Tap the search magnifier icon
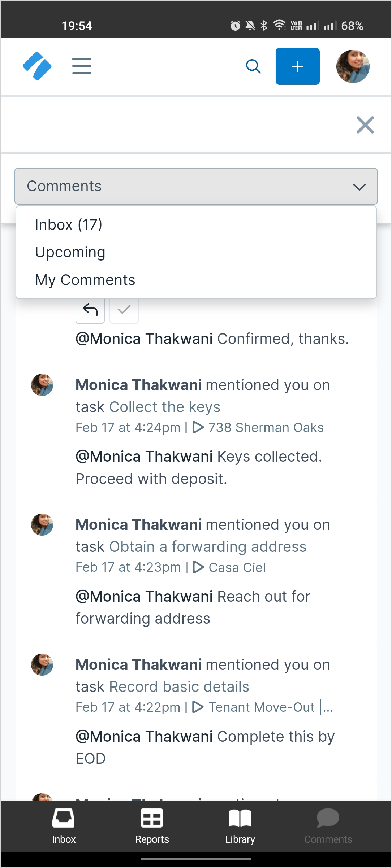The width and height of the screenshot is (392, 868). [253, 66]
